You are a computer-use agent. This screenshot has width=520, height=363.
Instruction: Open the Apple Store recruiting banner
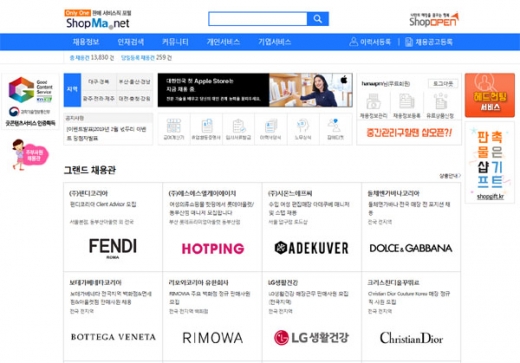[x=255, y=90]
